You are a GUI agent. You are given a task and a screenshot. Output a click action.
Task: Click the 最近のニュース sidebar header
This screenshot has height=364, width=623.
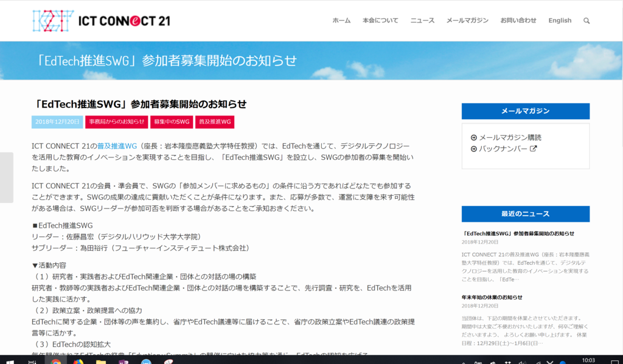tap(525, 214)
